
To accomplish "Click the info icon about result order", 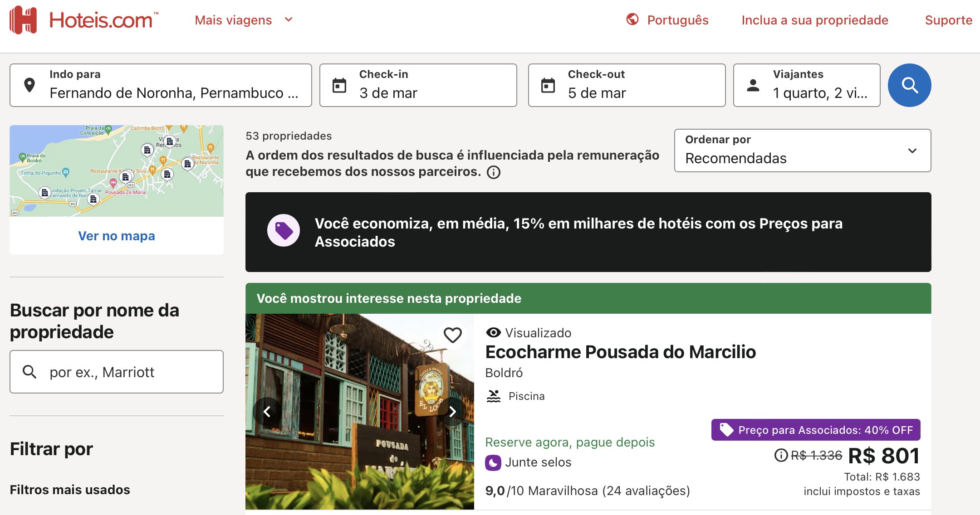I will 494,172.
